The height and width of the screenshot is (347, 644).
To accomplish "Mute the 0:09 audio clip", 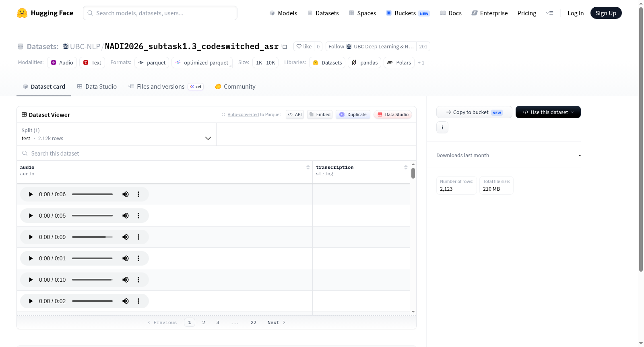I will tap(126, 237).
